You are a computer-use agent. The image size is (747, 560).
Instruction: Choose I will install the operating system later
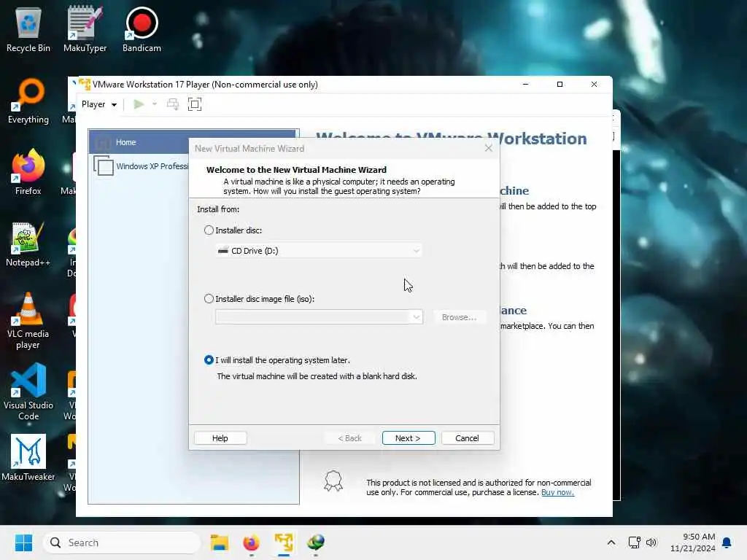click(209, 360)
